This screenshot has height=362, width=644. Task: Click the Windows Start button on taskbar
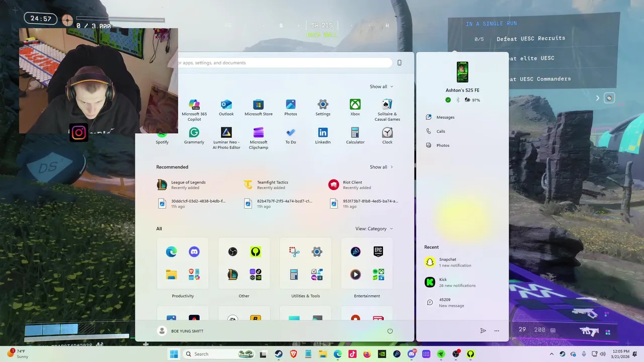pyautogui.click(x=174, y=354)
